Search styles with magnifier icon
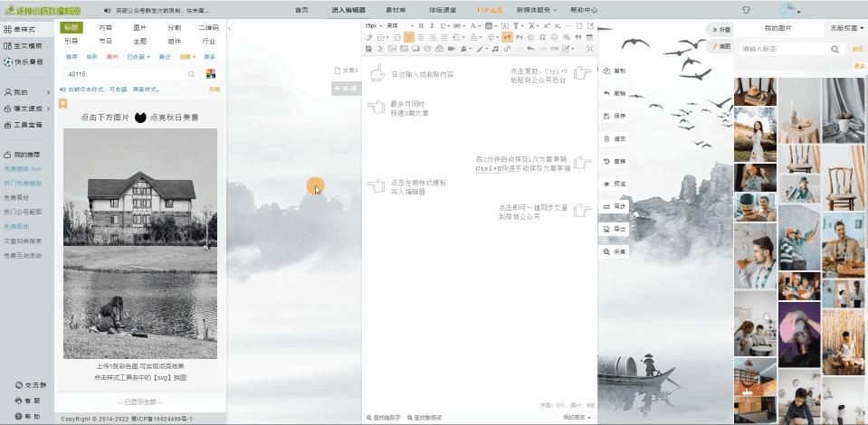 coord(192,74)
